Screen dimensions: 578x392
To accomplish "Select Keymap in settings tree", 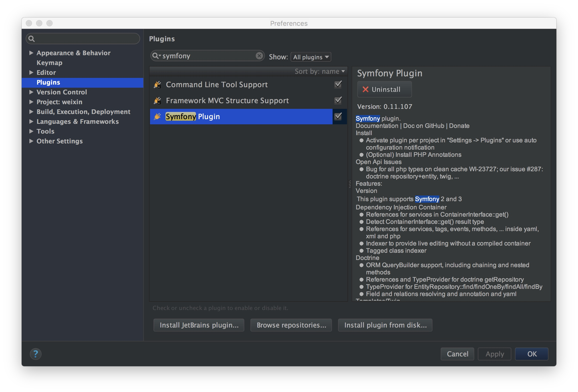I will tap(49, 63).
